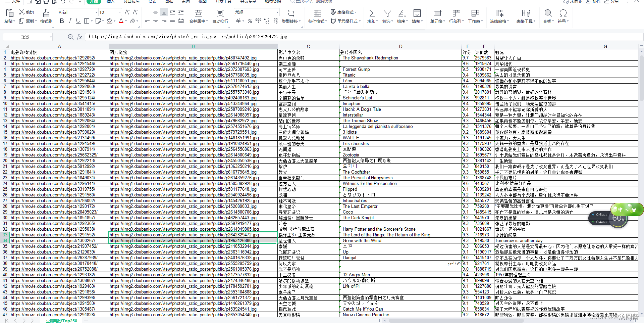Image resolution: width=644 pixels, height=323 pixels.
Task: Switch to the 页面布局 (Page Layout) ribbon tab
Action: coord(131,1)
